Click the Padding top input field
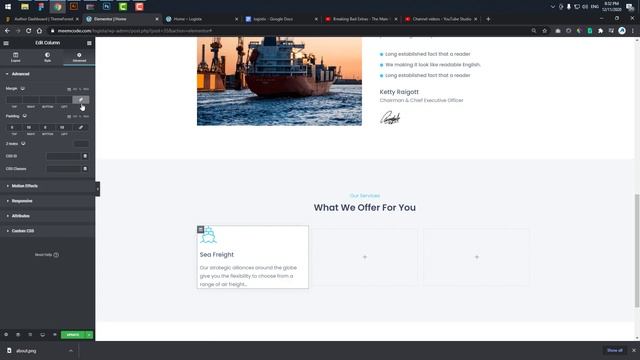This screenshot has width=640, height=360. click(x=14, y=127)
